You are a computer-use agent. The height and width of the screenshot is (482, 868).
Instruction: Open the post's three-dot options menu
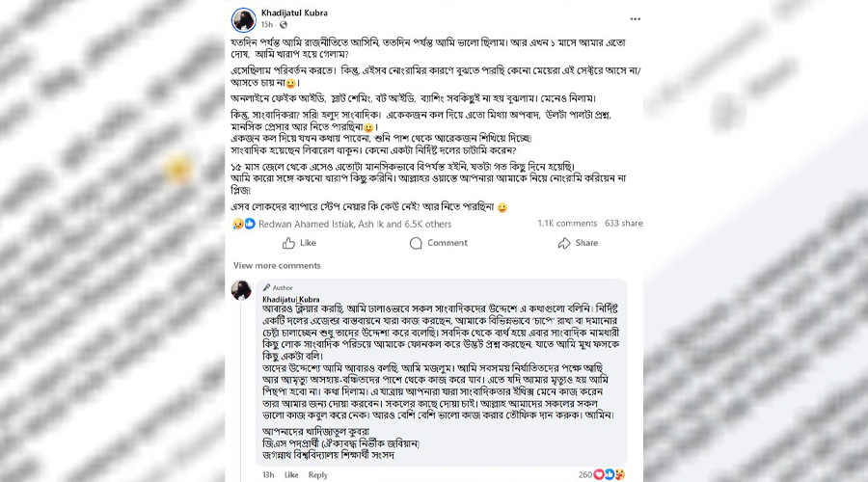(635, 18)
